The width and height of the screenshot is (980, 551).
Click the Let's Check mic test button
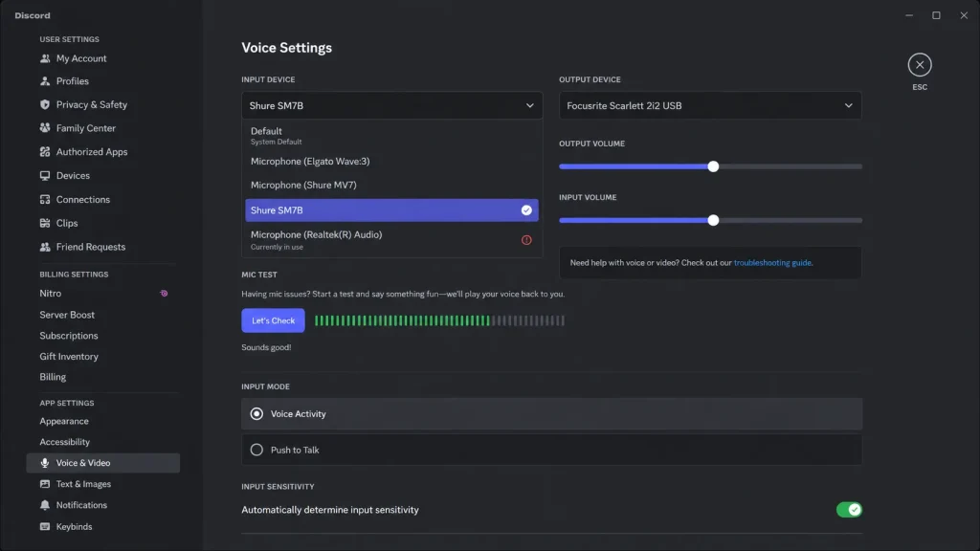point(273,320)
